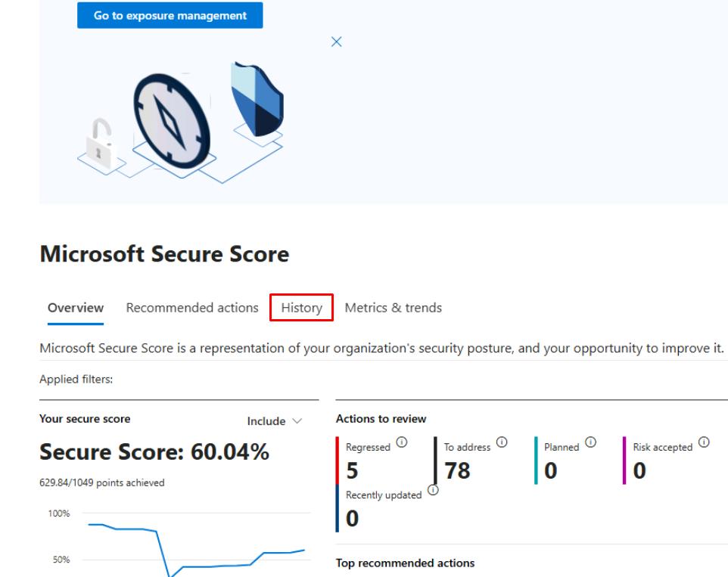Image resolution: width=728 pixels, height=577 pixels.
Task: Select the Planned actions count of 0
Action: pos(550,471)
